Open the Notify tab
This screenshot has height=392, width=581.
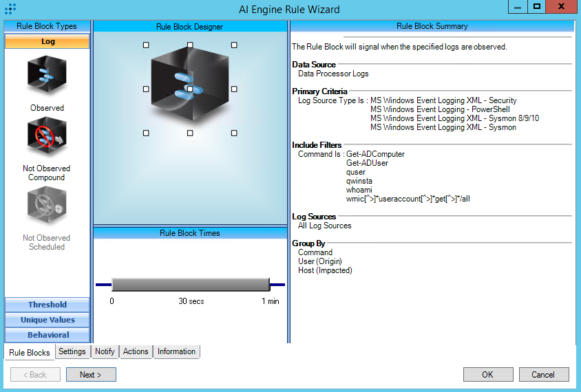[x=105, y=351]
